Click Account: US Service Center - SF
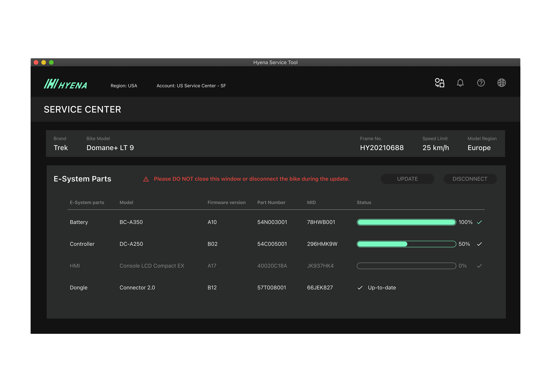 coord(191,86)
